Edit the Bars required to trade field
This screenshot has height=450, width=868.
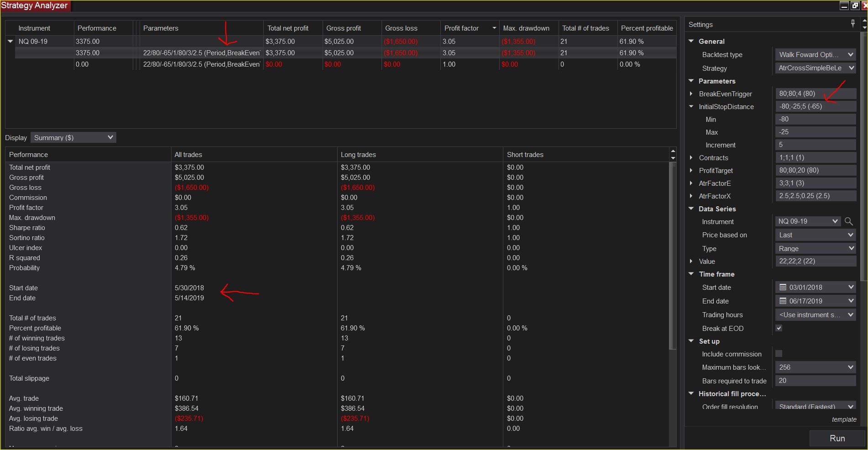pos(816,381)
